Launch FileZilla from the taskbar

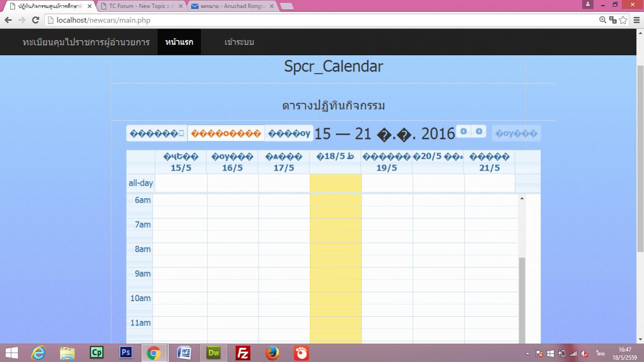[x=242, y=353]
